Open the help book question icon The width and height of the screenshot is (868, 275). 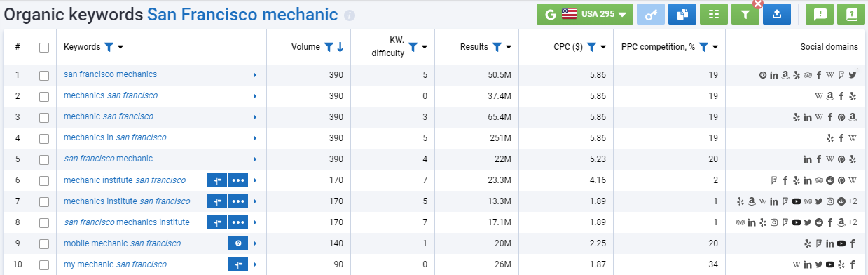851,14
